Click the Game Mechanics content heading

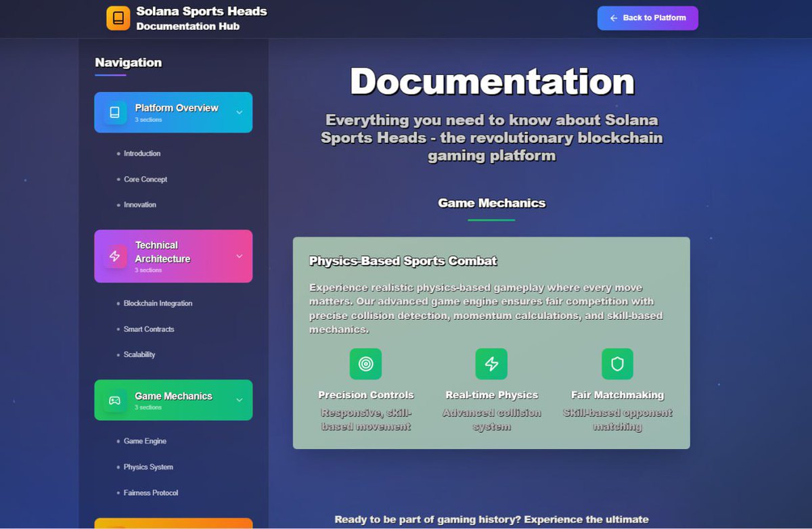491,203
